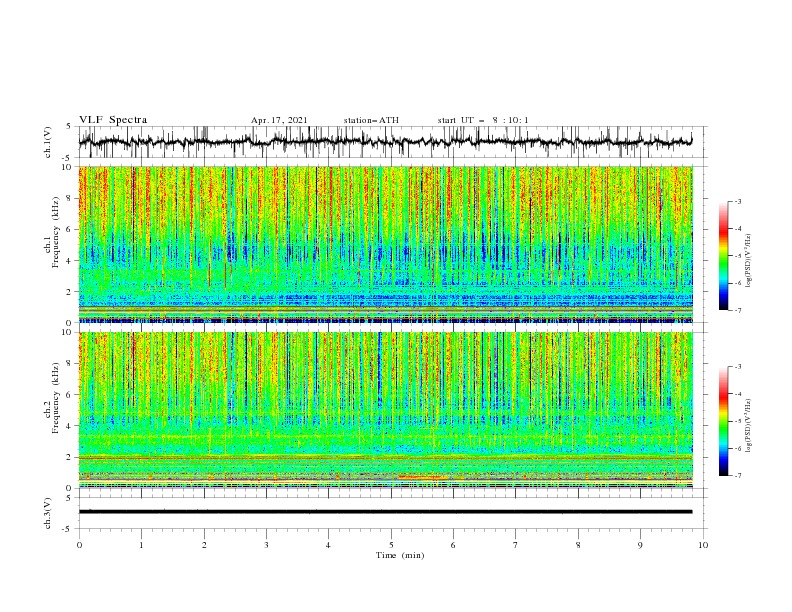Click the 'station=ATH' label
The image size is (792, 612).
(x=371, y=120)
